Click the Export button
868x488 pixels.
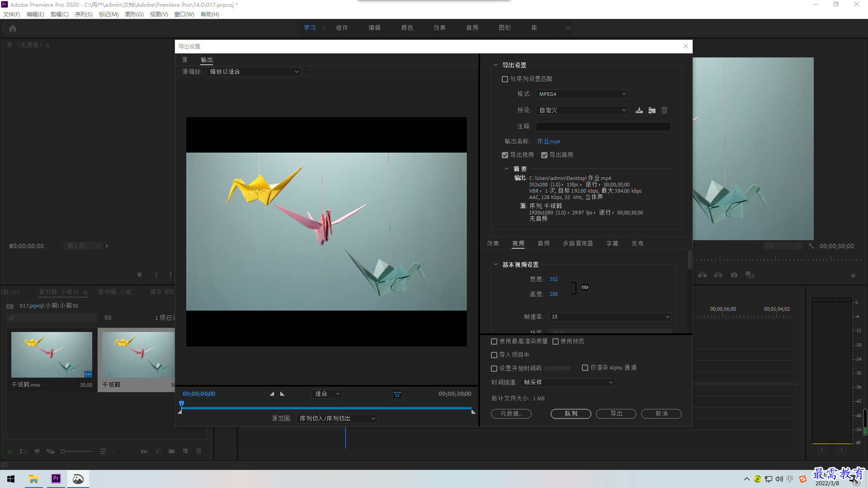[x=616, y=414]
